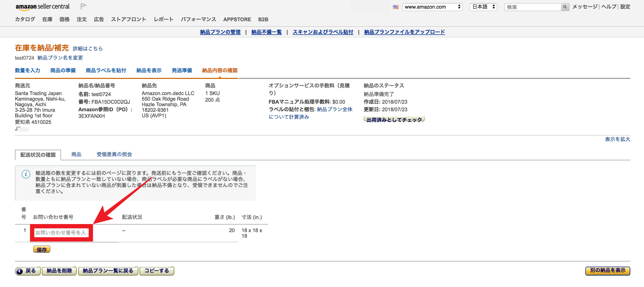This screenshot has width=644, height=287.
Task: Click the 戻る back button
Action: tap(28, 271)
